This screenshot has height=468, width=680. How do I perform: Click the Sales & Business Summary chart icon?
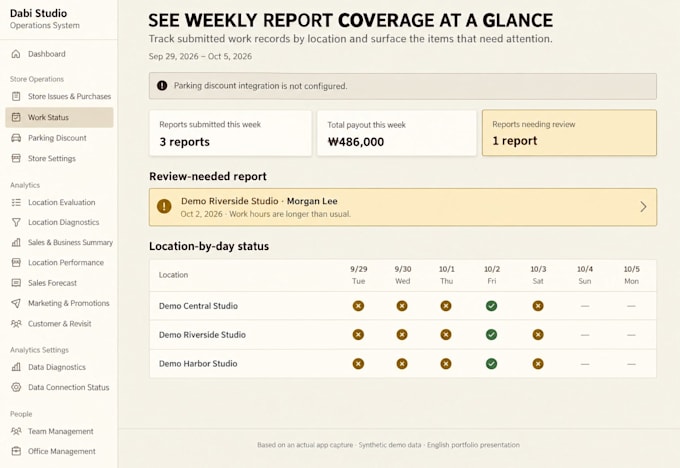tap(16, 242)
